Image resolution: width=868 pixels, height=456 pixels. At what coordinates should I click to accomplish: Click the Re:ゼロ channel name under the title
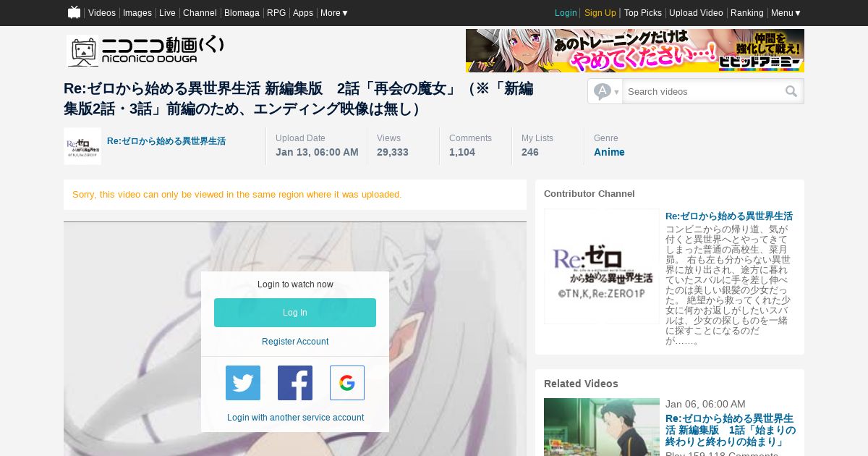[x=166, y=141]
